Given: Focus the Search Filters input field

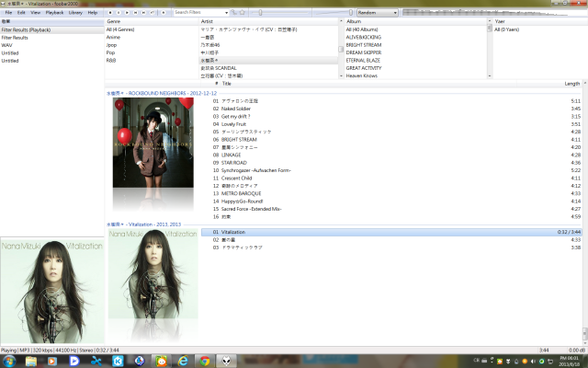Looking at the screenshot, I should click(x=198, y=12).
